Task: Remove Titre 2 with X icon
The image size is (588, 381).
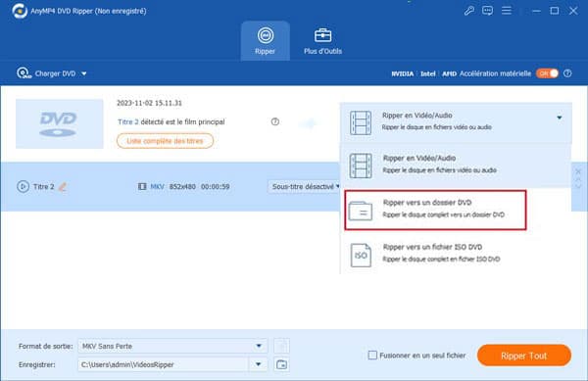Action: tap(578, 171)
